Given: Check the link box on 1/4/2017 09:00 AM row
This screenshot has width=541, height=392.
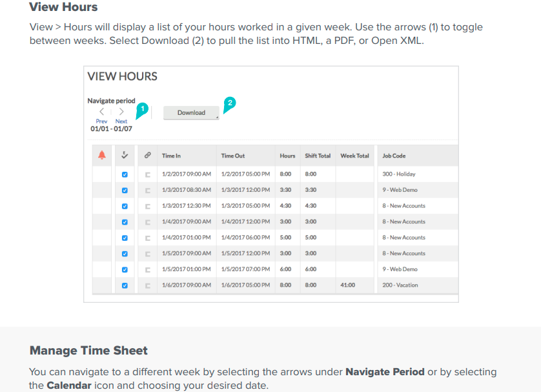Looking at the screenshot, I should [147, 222].
